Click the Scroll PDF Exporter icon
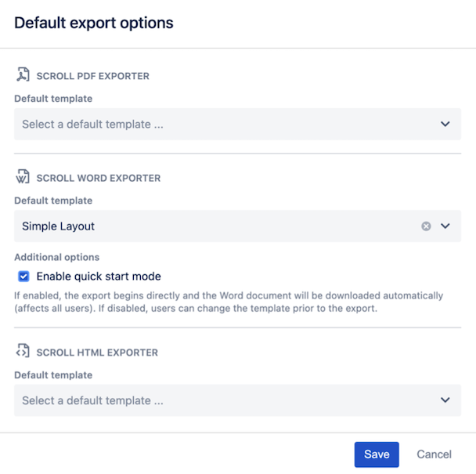Image resolution: width=476 pixels, height=474 pixels. click(x=23, y=75)
